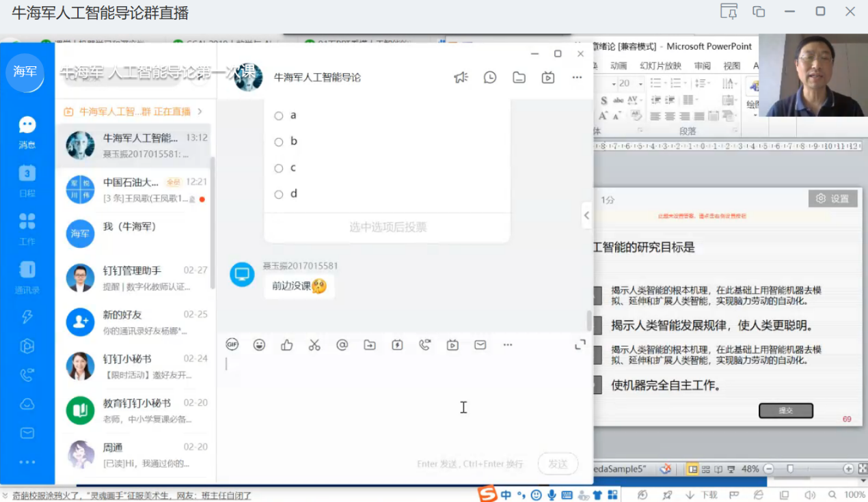Screen dimensions: 868x502
Task: Collapse the chat side panel arrow
Action: click(586, 215)
